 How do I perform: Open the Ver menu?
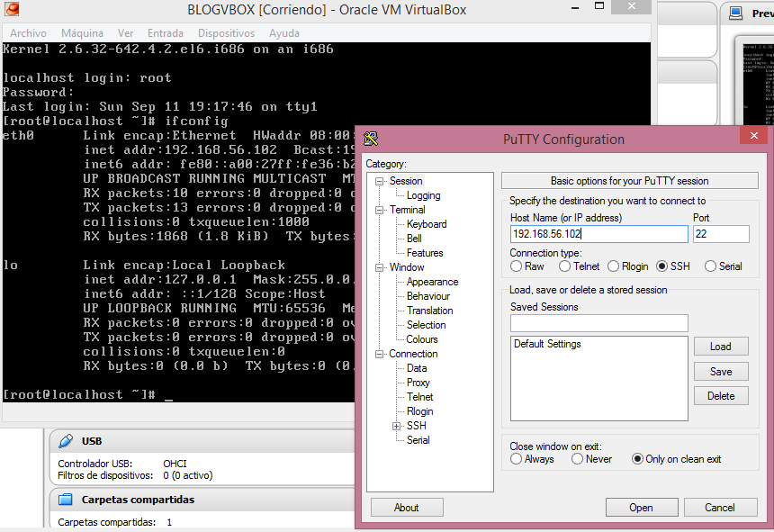(x=125, y=32)
